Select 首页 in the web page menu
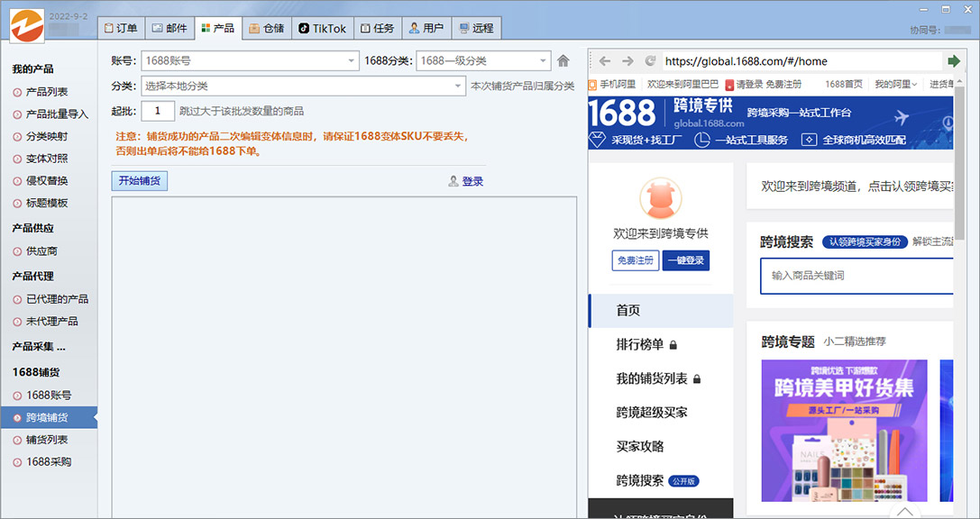This screenshot has height=519, width=980. [x=661, y=310]
